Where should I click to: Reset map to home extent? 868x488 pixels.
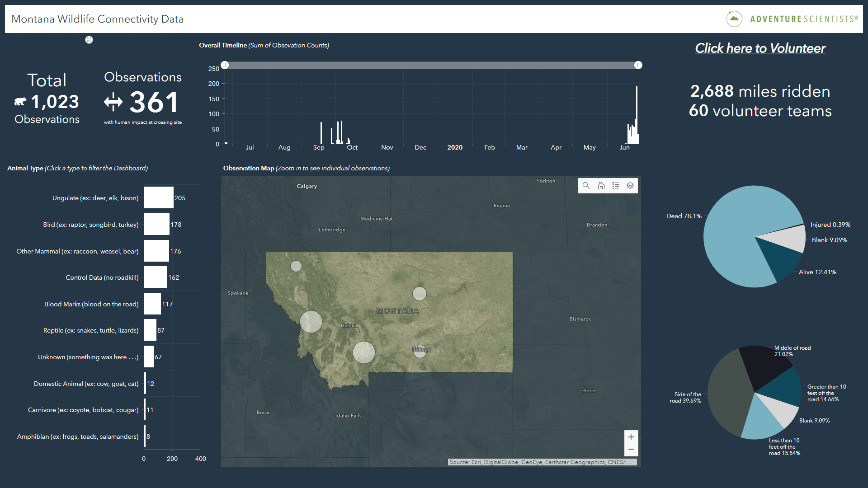601,186
